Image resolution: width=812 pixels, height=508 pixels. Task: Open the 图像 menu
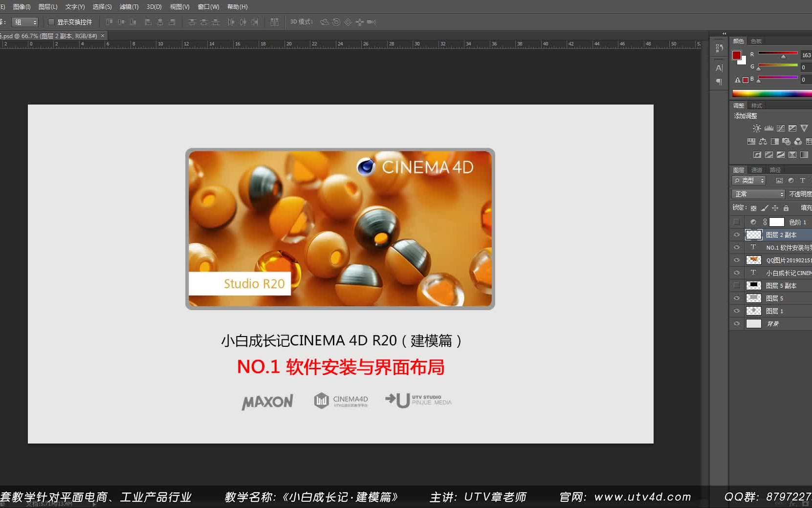click(22, 7)
